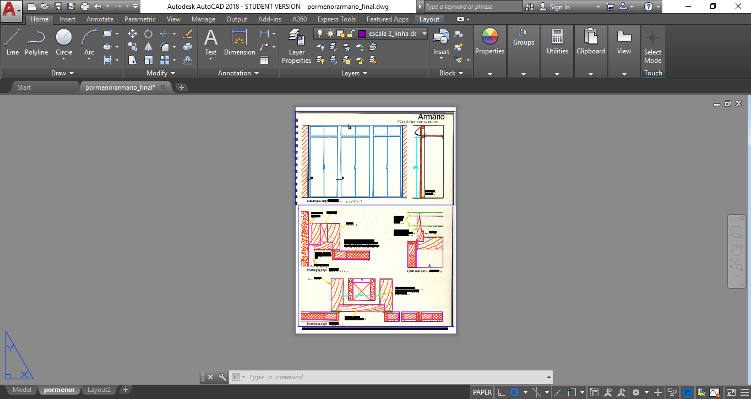The height and width of the screenshot is (399, 751).
Task: Expand the Modify panel
Action: pos(160,73)
